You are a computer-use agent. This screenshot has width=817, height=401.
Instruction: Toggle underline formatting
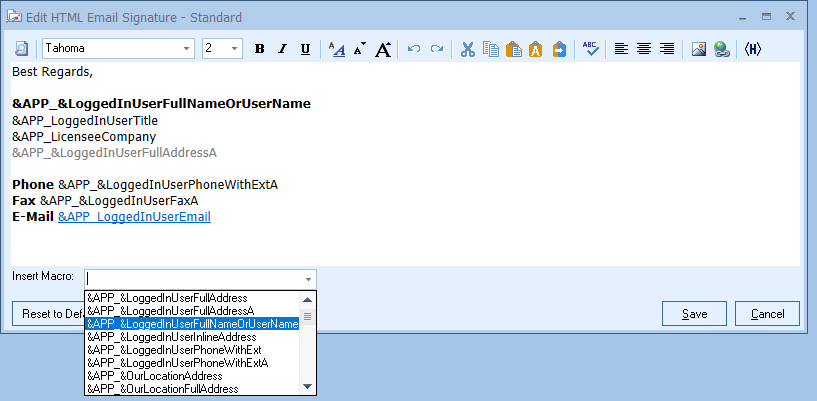pyautogui.click(x=305, y=49)
